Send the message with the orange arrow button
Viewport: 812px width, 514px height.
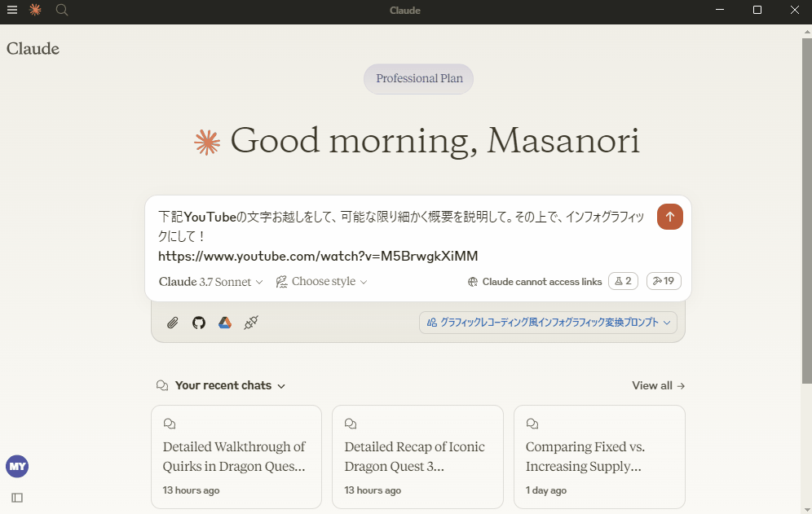669,217
